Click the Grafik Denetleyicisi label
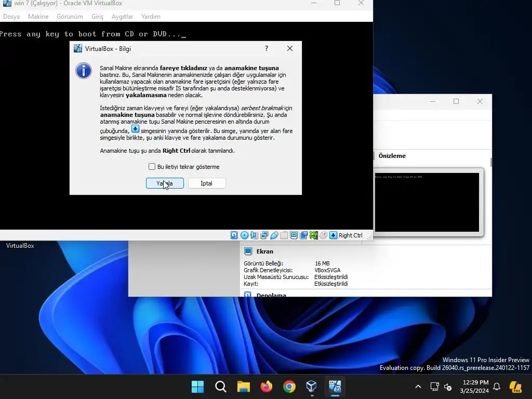 click(268, 270)
